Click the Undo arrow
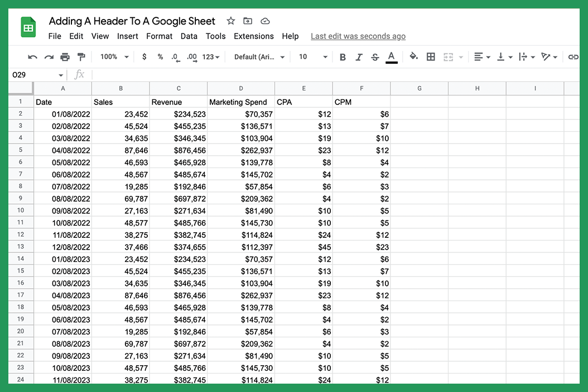 (32, 56)
